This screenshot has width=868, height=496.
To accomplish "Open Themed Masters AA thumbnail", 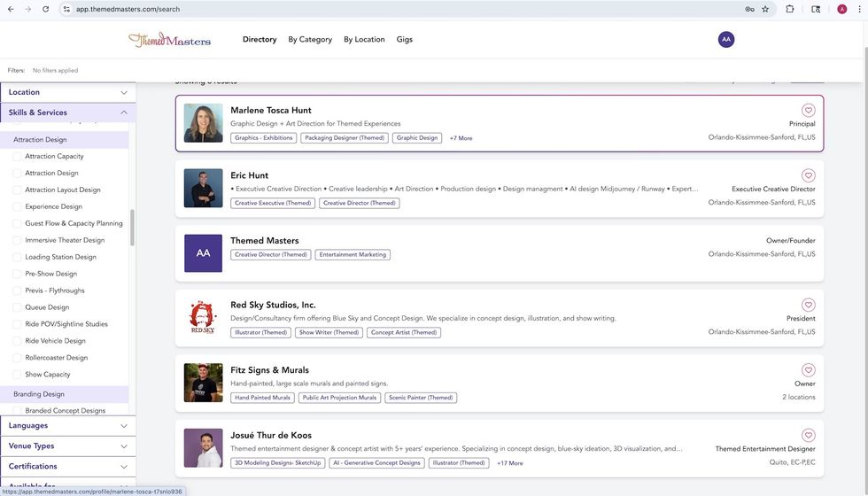I will click(203, 253).
